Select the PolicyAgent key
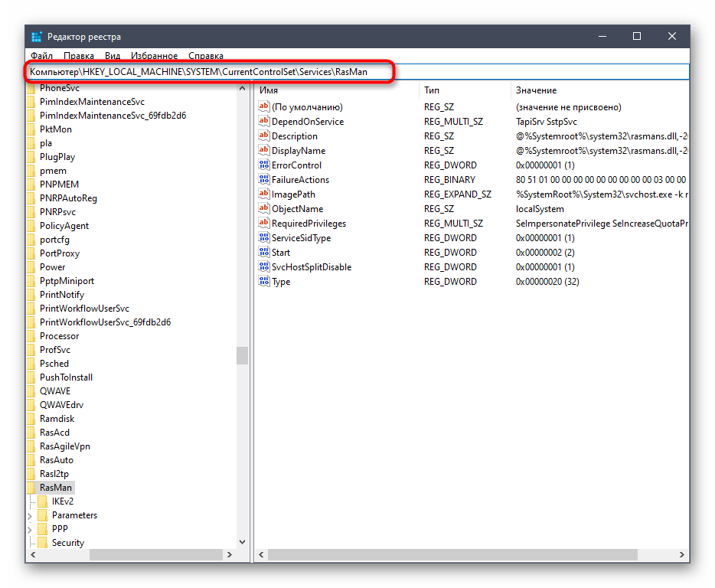This screenshot has width=715, height=588. (x=64, y=226)
